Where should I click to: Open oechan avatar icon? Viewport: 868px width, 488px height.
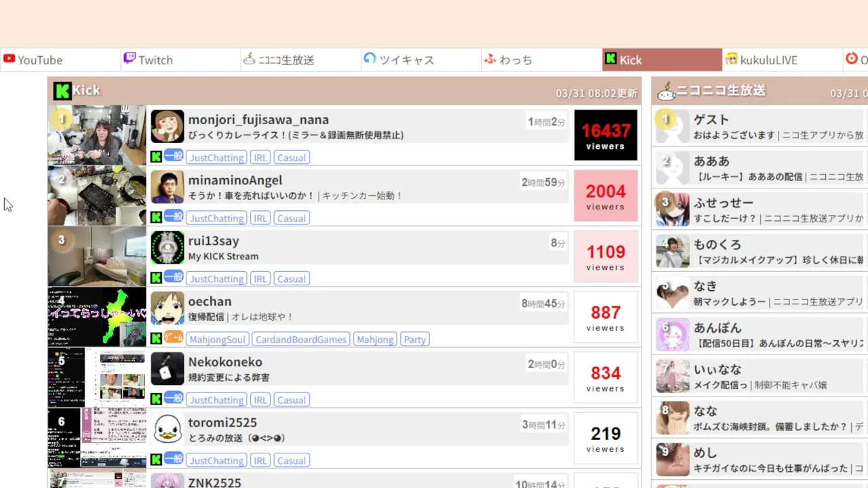167,308
